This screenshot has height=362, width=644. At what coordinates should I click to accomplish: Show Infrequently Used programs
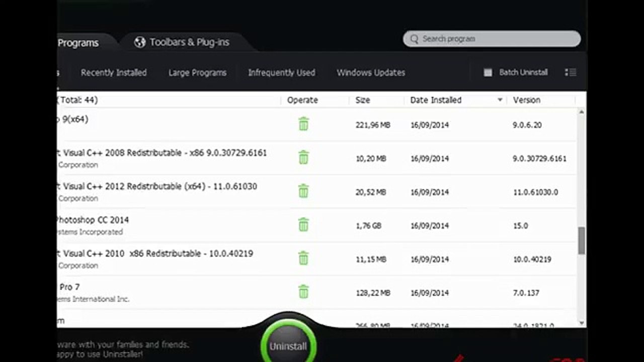[281, 72]
